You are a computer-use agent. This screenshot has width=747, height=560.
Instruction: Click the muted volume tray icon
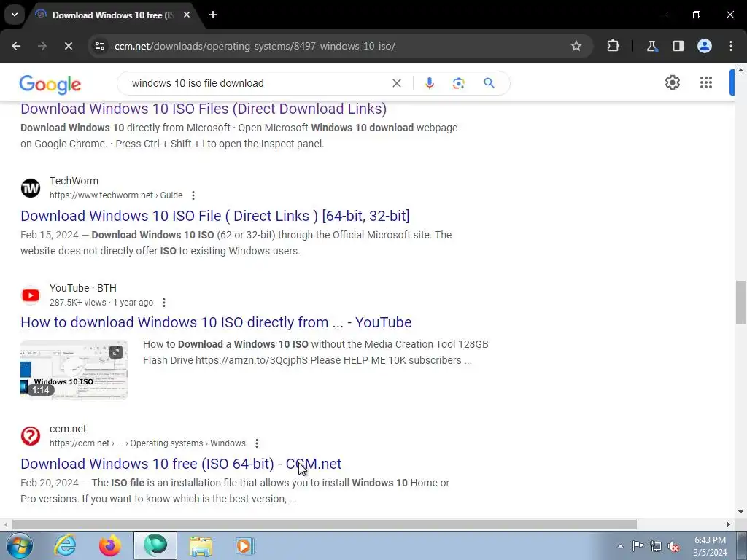pos(673,546)
